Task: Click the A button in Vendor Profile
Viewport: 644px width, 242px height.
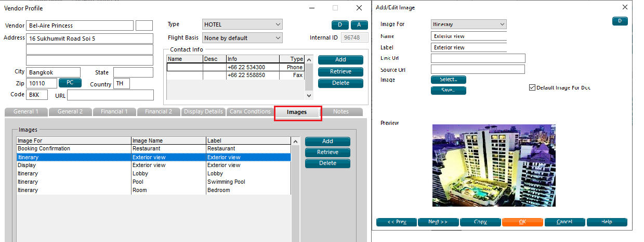Action: [359, 25]
